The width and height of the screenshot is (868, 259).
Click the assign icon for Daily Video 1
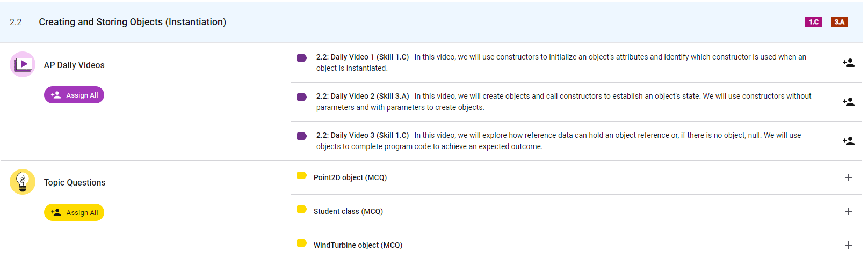(x=848, y=63)
